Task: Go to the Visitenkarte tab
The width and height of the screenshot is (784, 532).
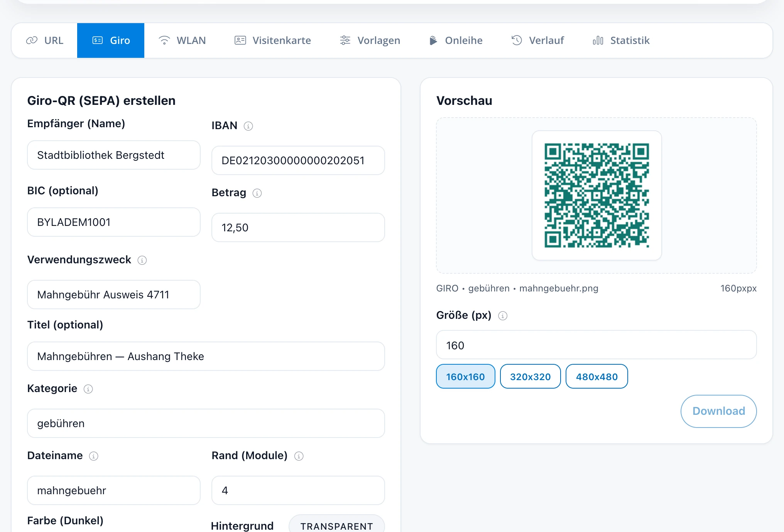Action: click(x=273, y=40)
